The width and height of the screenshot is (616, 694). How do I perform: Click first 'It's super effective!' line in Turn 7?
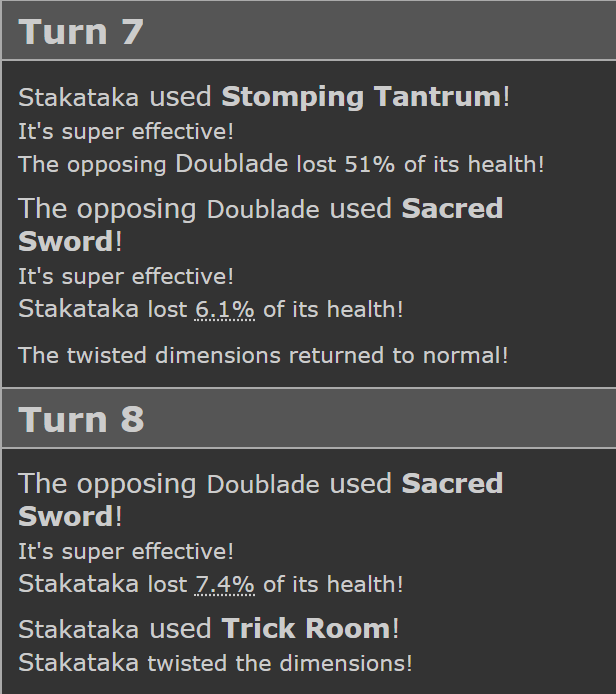pos(126,132)
